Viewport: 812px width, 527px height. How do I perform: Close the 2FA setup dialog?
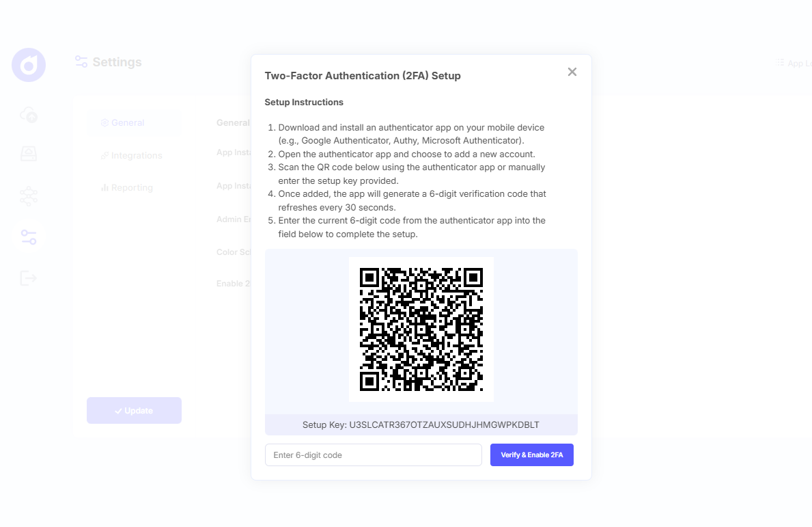572,72
